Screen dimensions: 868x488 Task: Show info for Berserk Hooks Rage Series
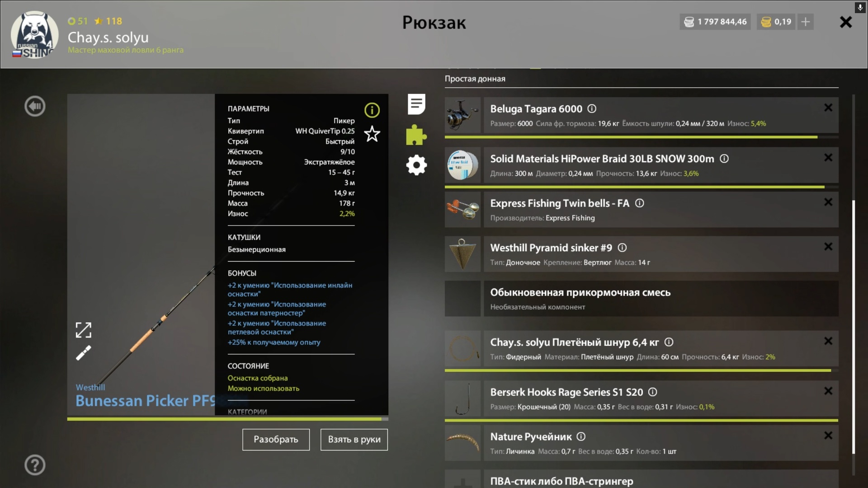point(653,392)
